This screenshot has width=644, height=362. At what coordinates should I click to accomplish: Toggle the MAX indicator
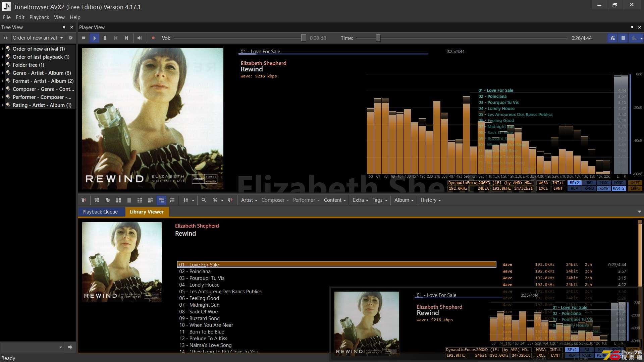click(604, 183)
